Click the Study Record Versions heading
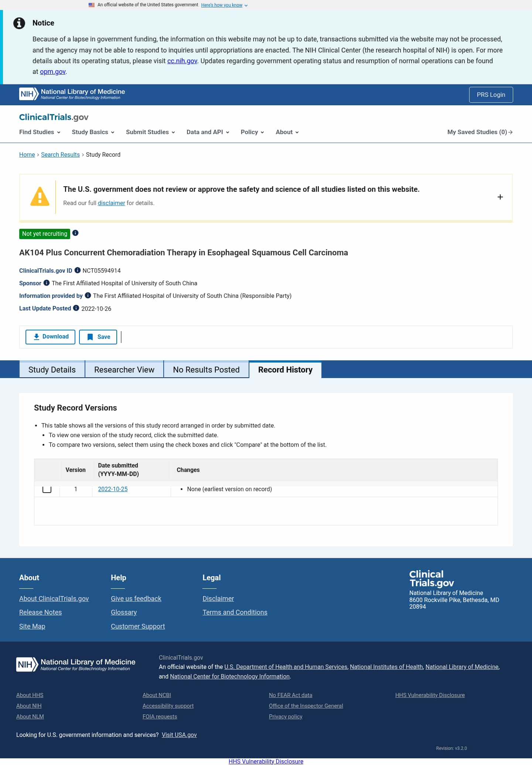The image size is (532, 765). 75,408
